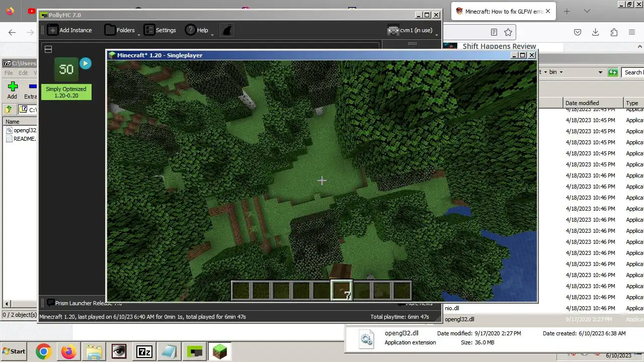
Task: Switch to Firefox from the taskbar
Action: click(68, 351)
